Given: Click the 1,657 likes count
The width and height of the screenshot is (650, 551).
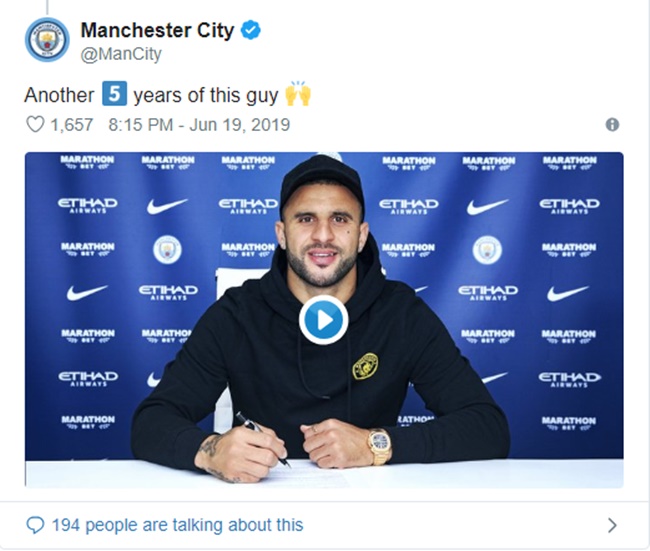Looking at the screenshot, I should tap(73, 125).
